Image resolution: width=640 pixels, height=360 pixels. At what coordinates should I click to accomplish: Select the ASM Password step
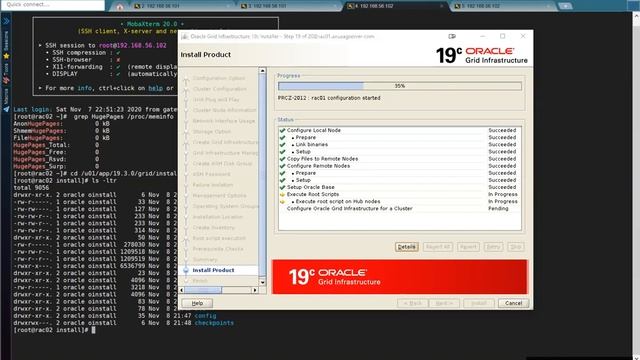[x=211, y=174]
